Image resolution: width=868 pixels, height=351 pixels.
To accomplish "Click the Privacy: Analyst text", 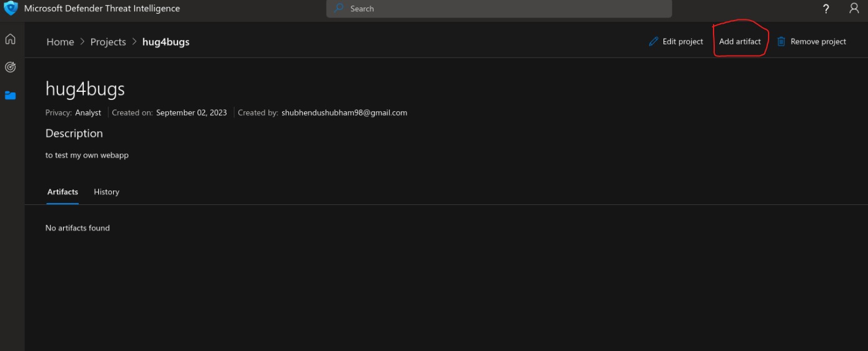I will tap(73, 113).
